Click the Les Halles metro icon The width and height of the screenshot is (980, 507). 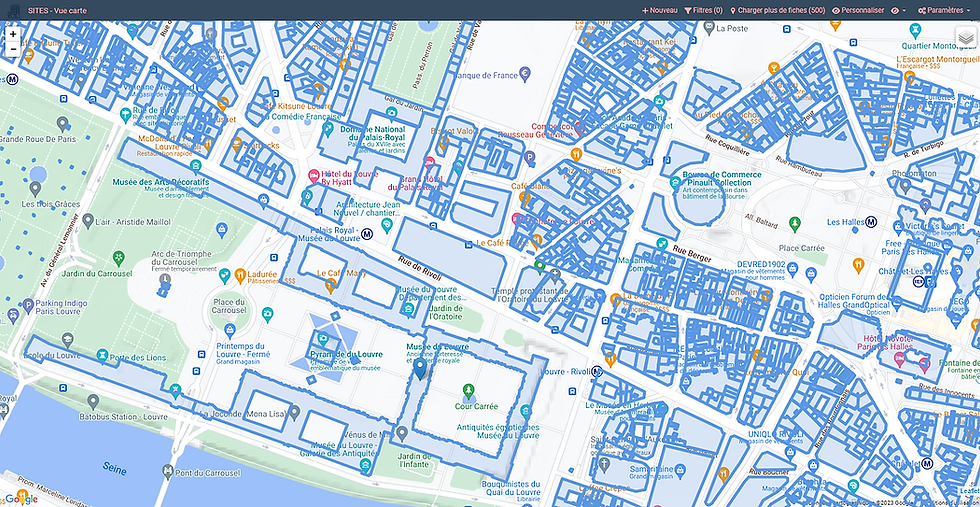871,222
